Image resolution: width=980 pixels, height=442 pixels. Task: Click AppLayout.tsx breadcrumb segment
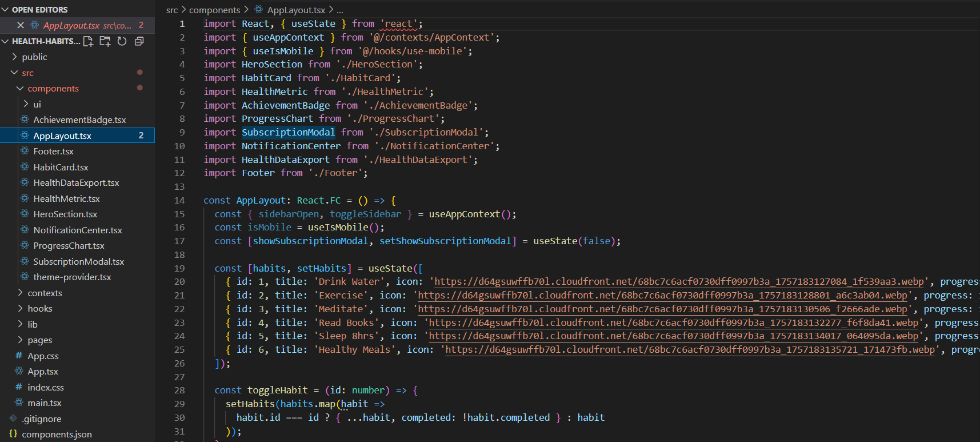click(x=296, y=10)
